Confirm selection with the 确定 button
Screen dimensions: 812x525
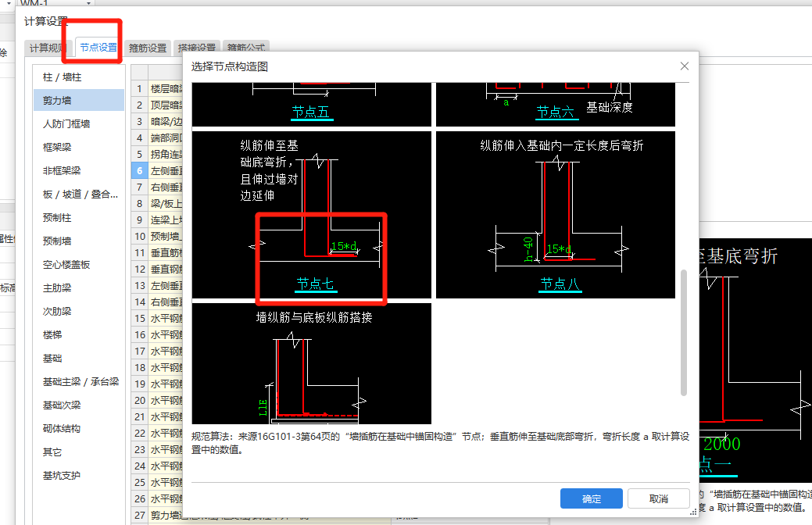click(x=592, y=498)
